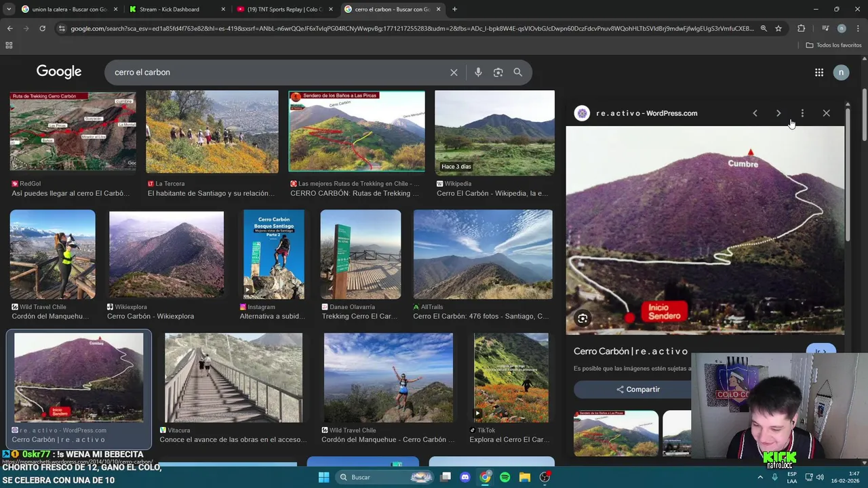Open a new browser tab
This screenshot has height=488, width=868.
[x=454, y=9]
